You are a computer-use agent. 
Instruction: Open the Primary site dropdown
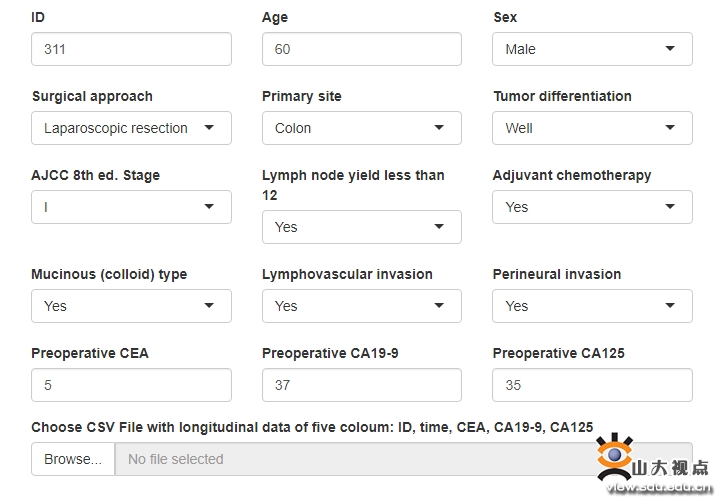(361, 128)
